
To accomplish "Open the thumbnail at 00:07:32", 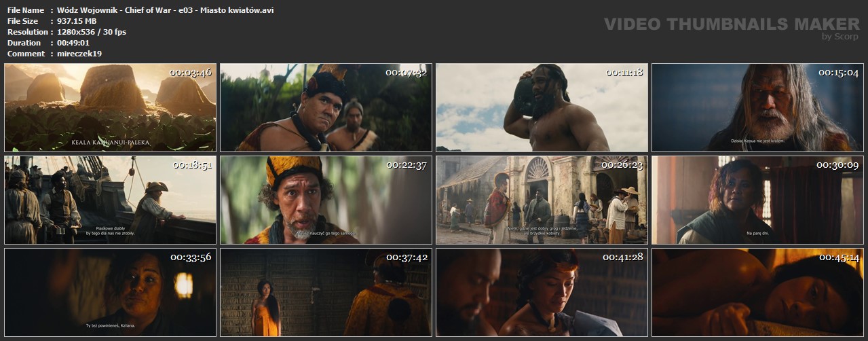I will point(326,107).
